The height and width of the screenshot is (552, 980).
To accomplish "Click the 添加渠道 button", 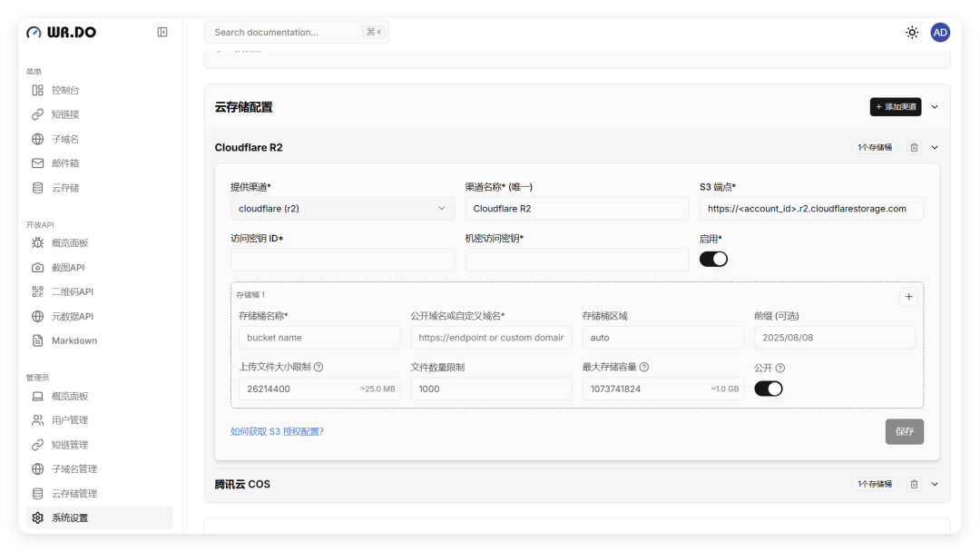I will tap(895, 107).
